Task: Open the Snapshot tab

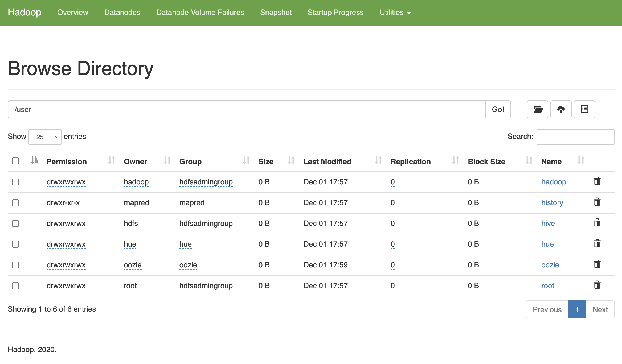Action: (276, 12)
